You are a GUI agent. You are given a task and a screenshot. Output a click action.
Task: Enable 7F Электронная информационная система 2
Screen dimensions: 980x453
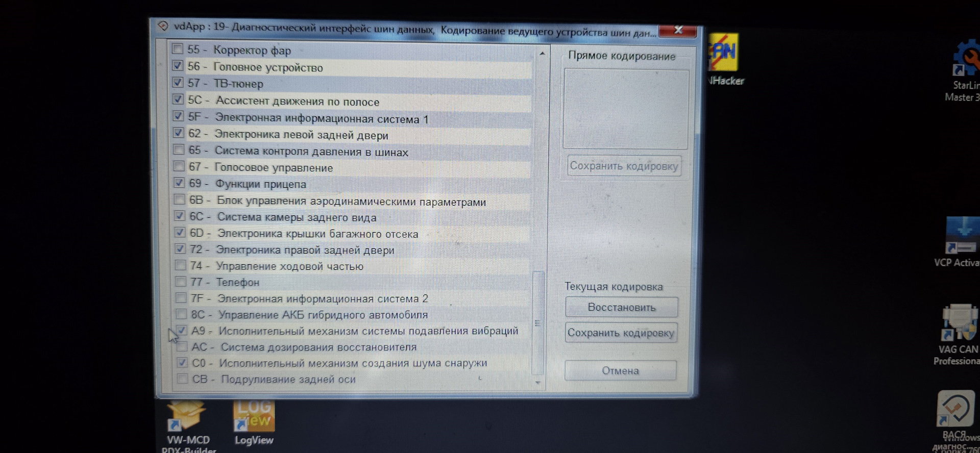click(x=181, y=297)
